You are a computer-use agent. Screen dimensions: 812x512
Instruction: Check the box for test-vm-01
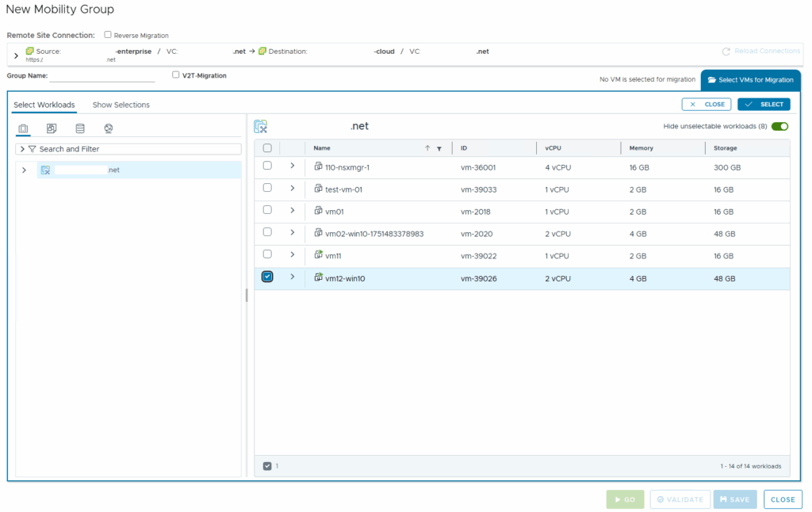pyautogui.click(x=267, y=189)
